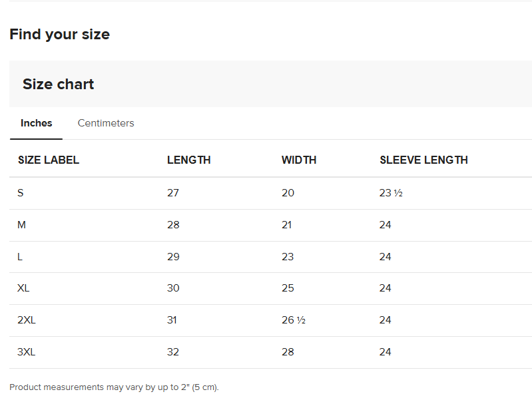
Task: Click the Size chart heading
Action: [x=59, y=85]
